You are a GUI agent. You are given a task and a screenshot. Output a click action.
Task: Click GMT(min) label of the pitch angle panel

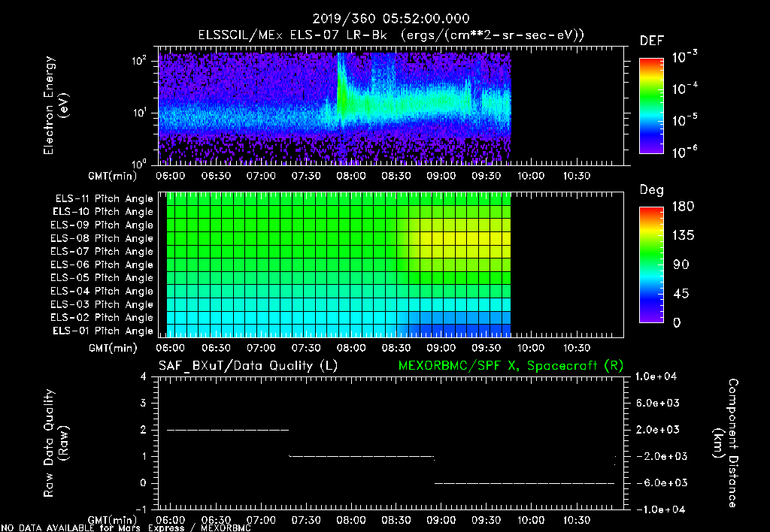click(x=113, y=348)
